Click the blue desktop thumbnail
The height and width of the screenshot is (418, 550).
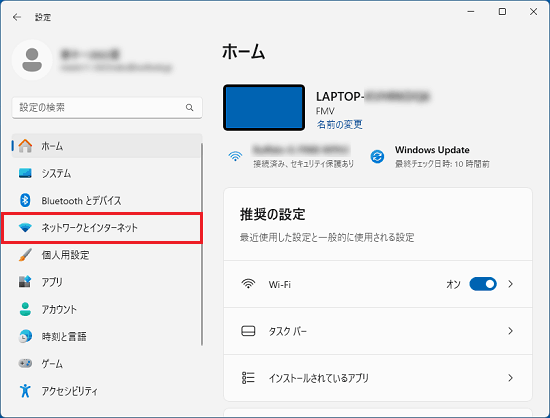pos(264,107)
